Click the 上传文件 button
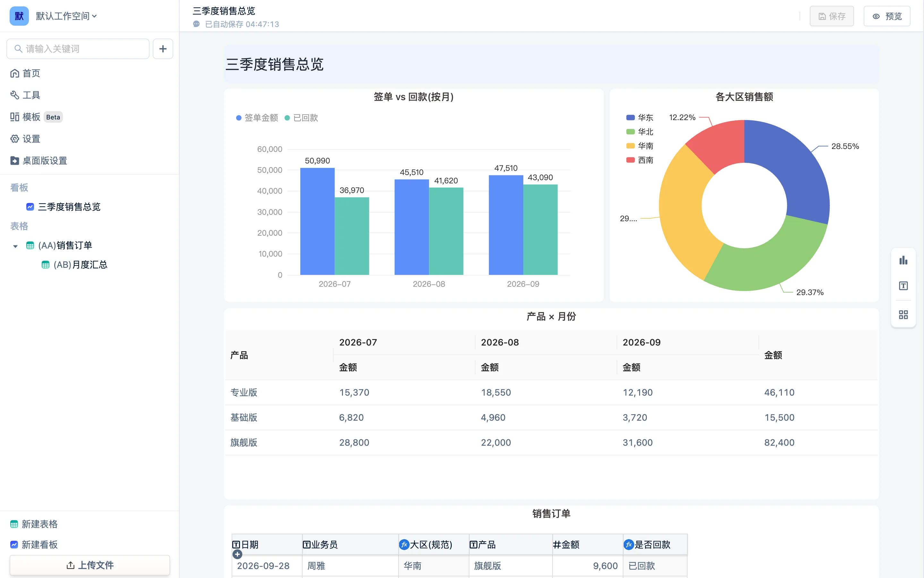Viewport: 924px width, 578px height. [x=90, y=565]
